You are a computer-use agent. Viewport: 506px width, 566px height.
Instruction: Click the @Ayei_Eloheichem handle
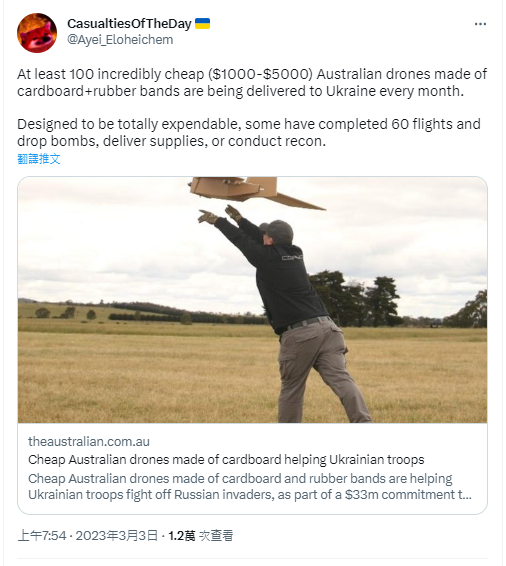(120, 39)
